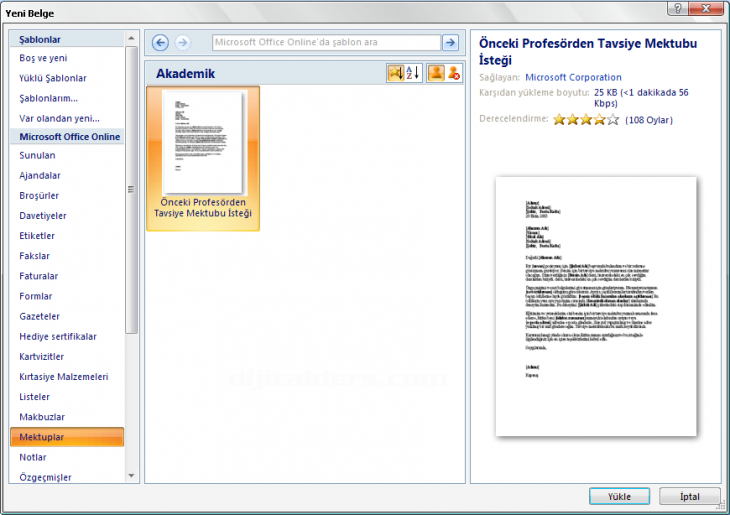Select Önceki Profesörden Tavsiye Mektubu template thumbnail

[203, 158]
